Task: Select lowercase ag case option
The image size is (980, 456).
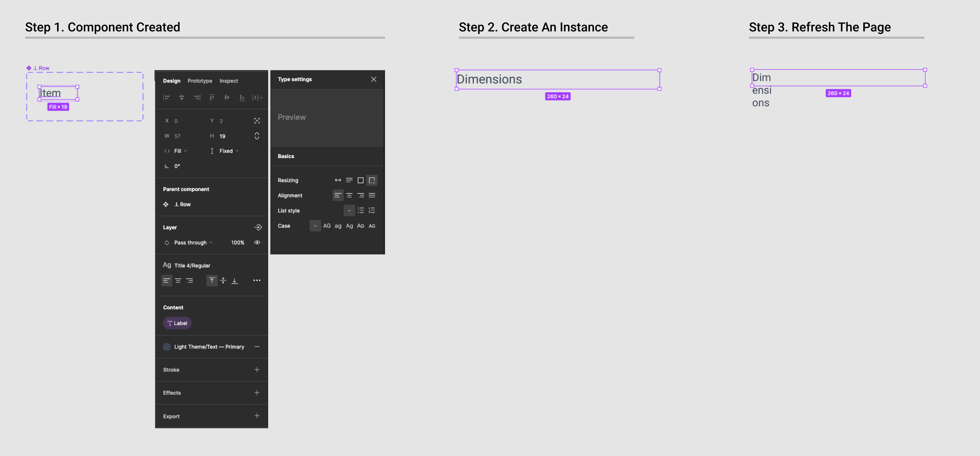Action: [338, 226]
